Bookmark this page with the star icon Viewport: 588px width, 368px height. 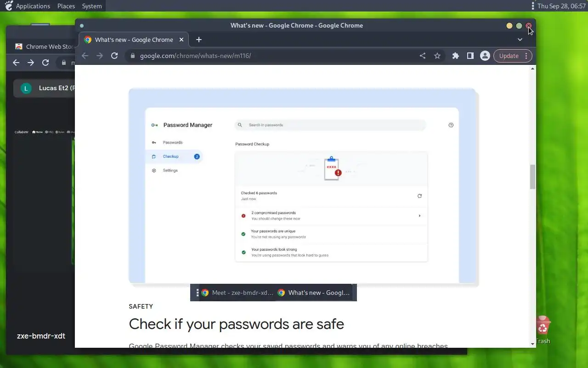pyautogui.click(x=437, y=56)
